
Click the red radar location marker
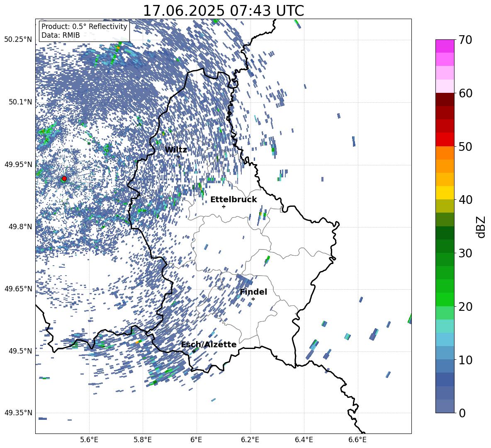pos(64,179)
